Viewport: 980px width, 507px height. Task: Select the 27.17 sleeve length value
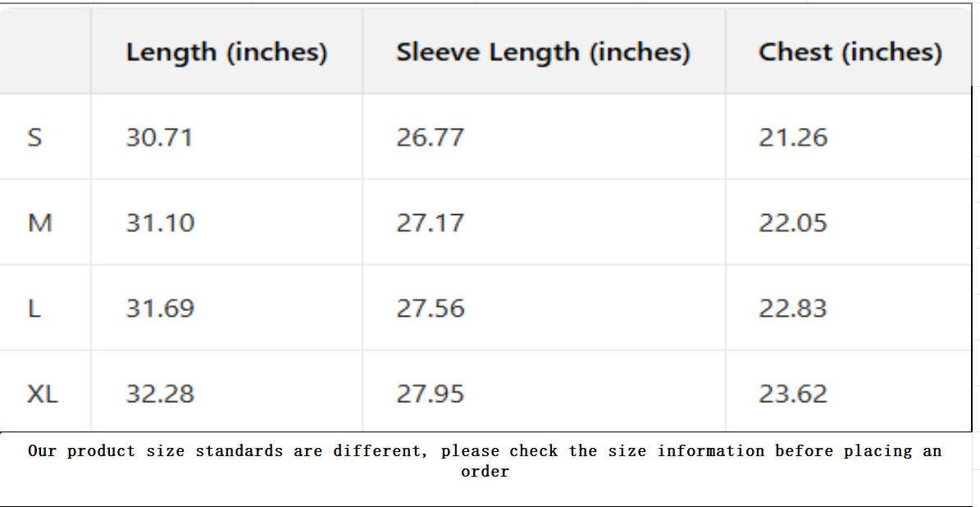pos(430,223)
